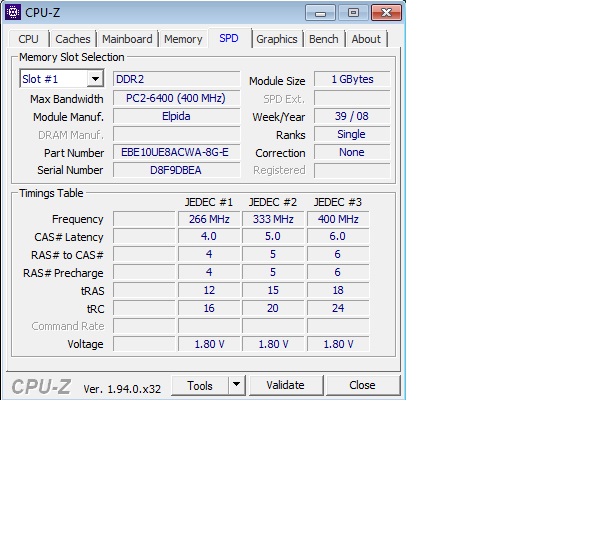This screenshot has height=559, width=614.
Task: Click the Single ranks value
Action: pyautogui.click(x=352, y=134)
